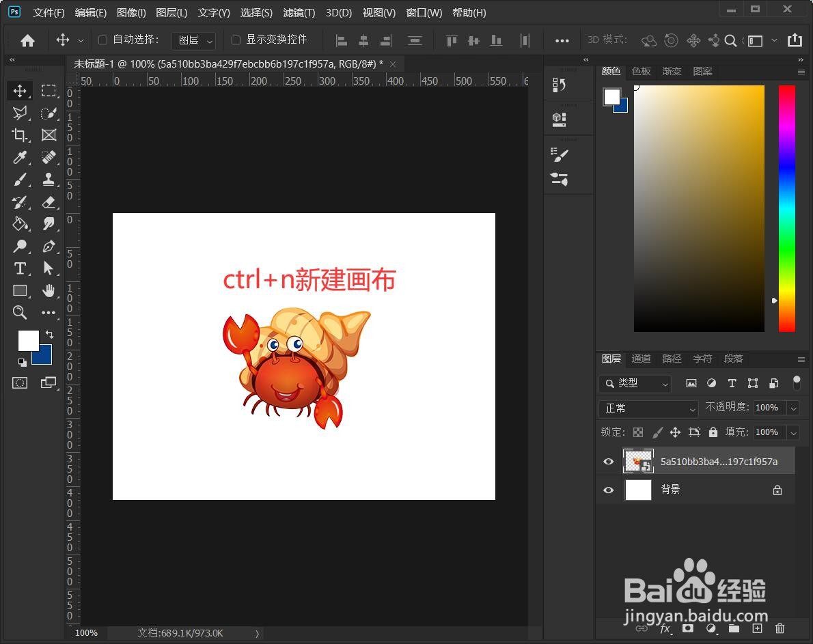Screen dimensions: 813x644
Task: Expand the 填充 fill dropdown arrow
Action: (x=793, y=432)
